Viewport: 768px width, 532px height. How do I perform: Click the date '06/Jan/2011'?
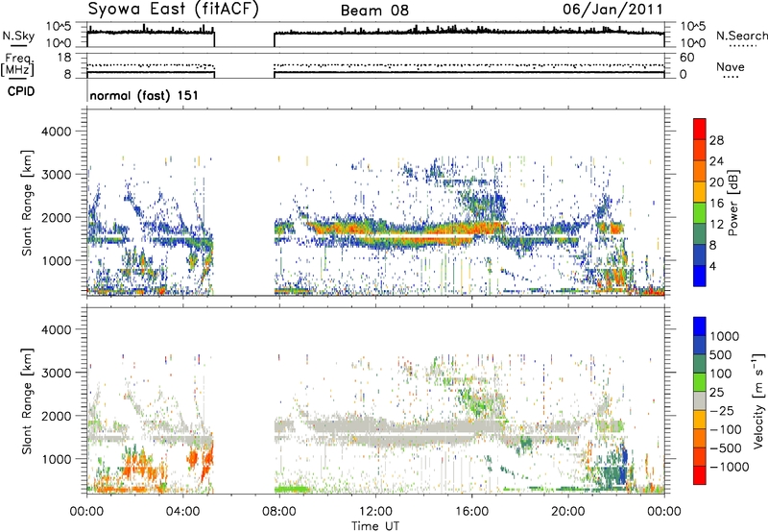612,10
